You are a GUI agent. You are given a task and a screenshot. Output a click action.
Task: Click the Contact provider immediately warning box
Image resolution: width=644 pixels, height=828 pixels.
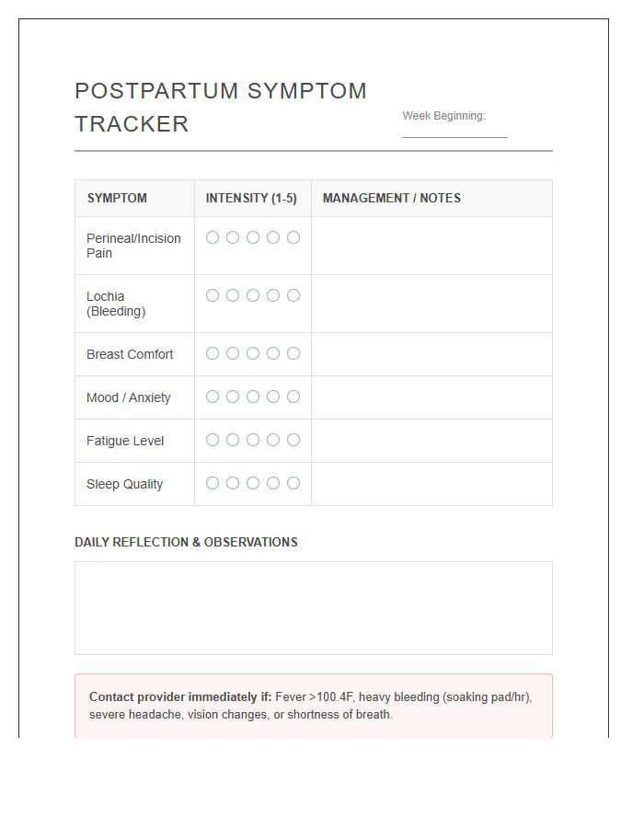pos(314,706)
